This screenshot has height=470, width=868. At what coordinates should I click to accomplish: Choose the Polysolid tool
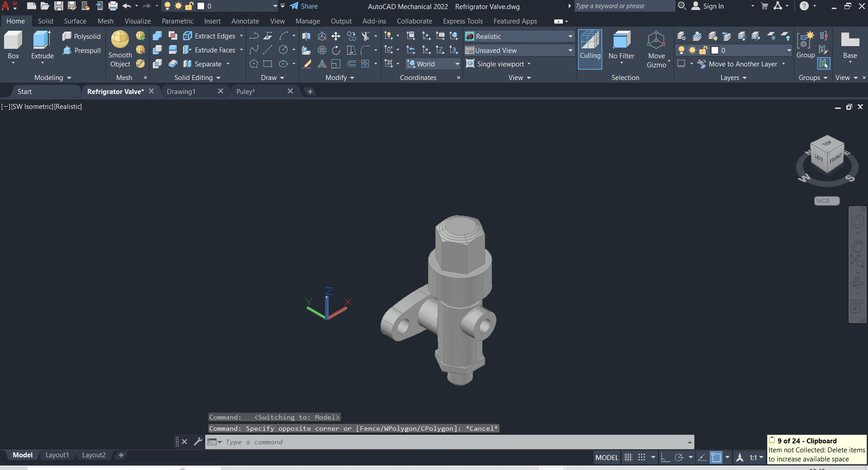coord(81,36)
